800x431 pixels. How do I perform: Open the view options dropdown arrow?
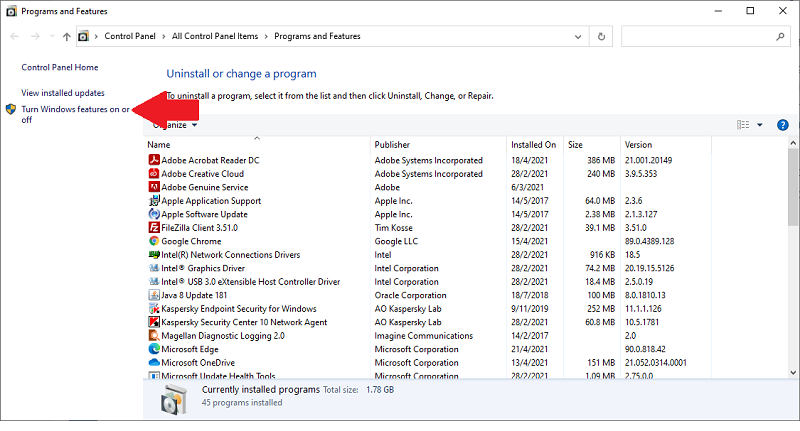(760, 125)
